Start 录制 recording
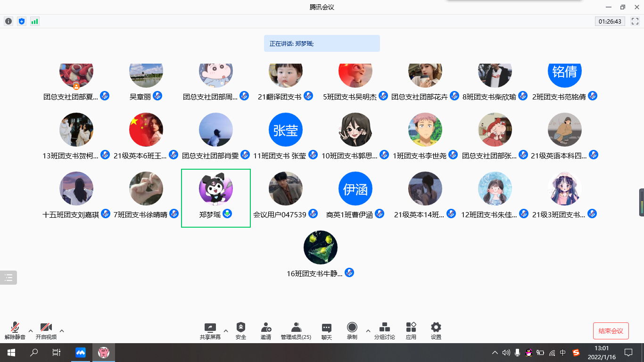The height and width of the screenshot is (362, 644). [x=352, y=331]
